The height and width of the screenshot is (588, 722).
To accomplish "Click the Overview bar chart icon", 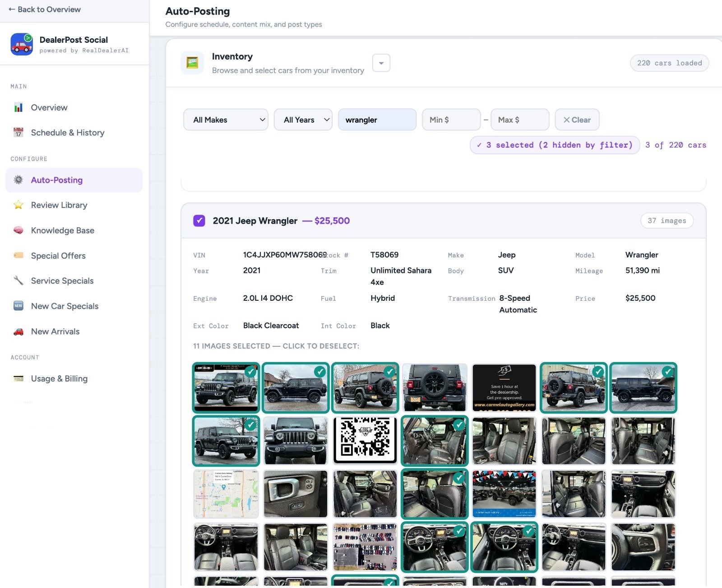I will click(19, 107).
